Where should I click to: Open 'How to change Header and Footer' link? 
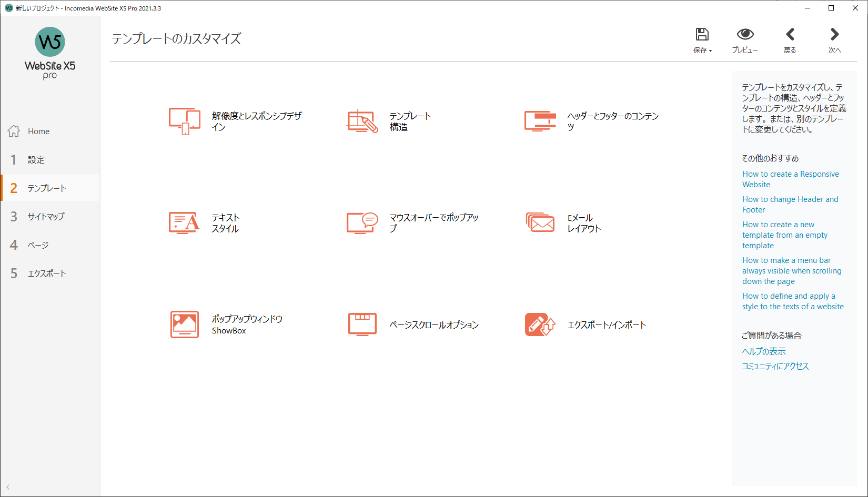point(790,205)
